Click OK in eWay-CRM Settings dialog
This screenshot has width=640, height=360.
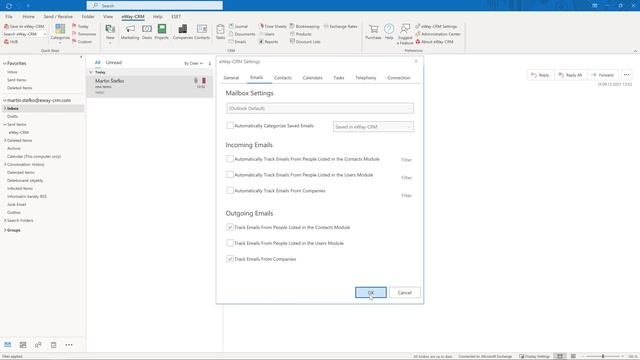(371, 293)
